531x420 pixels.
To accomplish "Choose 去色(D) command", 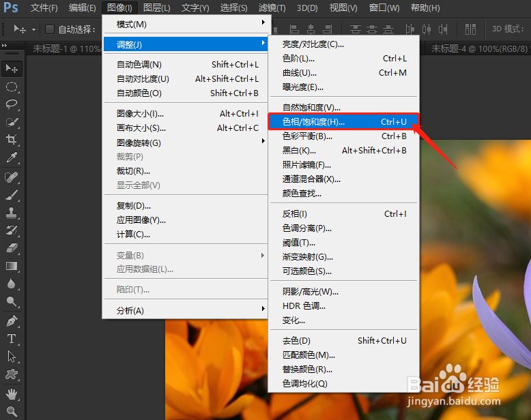I will pos(343,340).
